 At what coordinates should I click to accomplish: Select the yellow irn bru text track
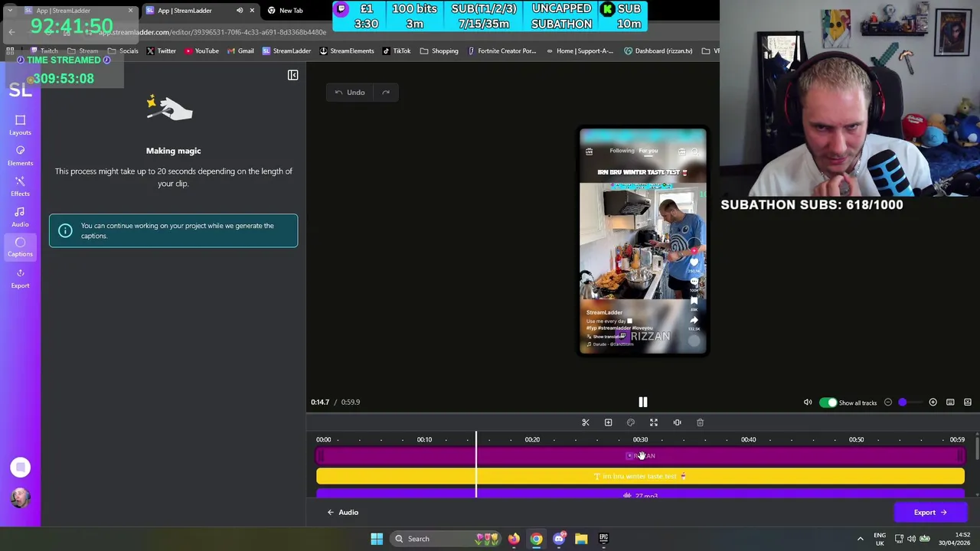coord(640,477)
